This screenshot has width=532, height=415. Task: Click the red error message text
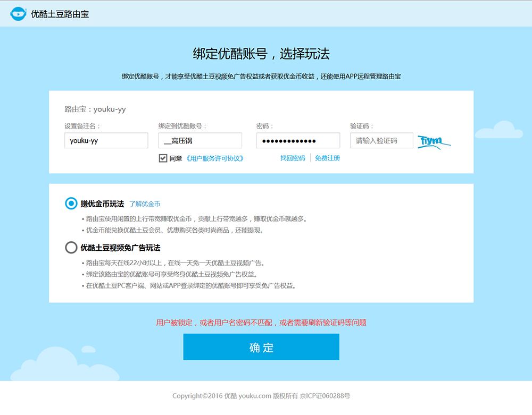coord(261,323)
